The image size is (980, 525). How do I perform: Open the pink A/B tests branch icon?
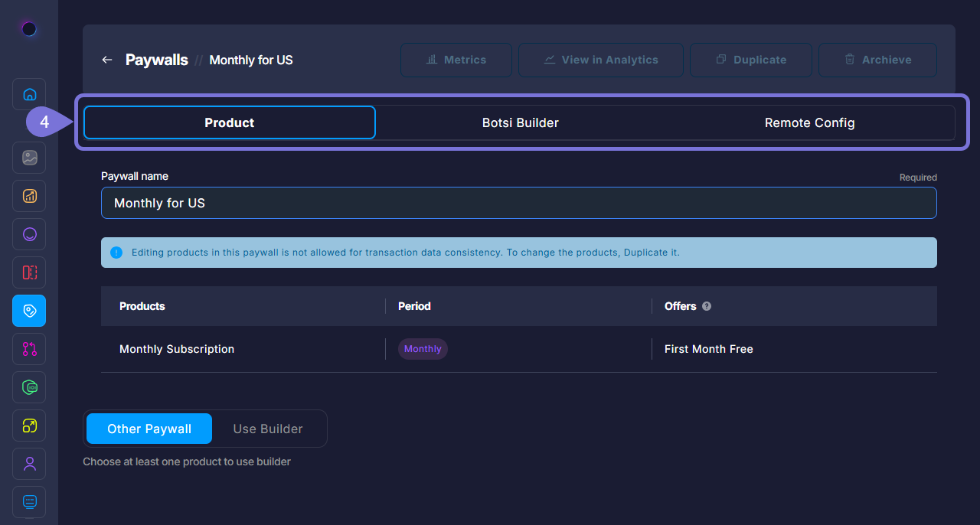click(28, 349)
